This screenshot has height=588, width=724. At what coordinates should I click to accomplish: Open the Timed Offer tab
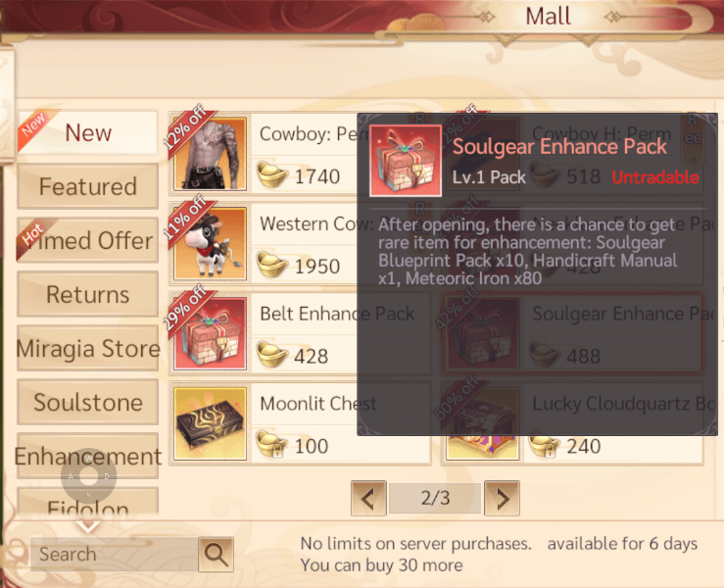[88, 240]
